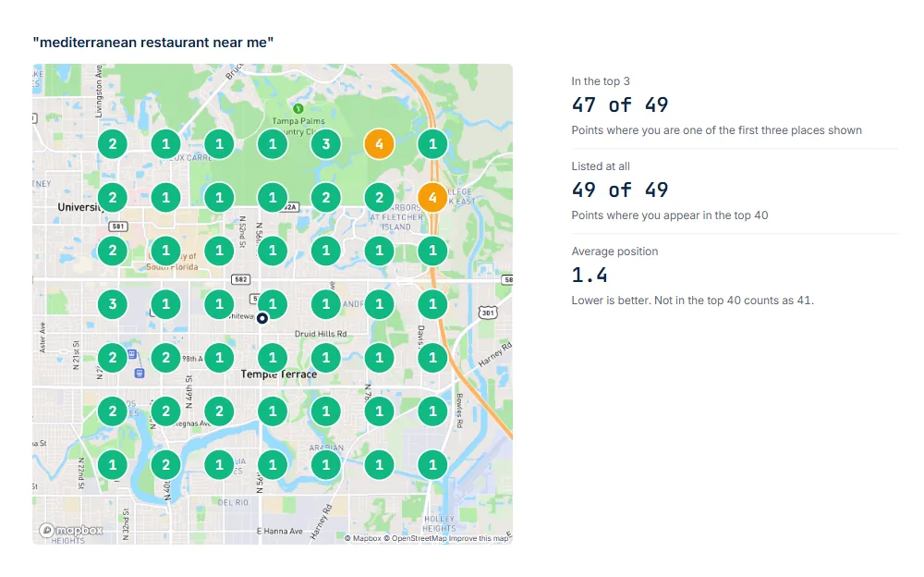
Task: Click the orange 4 marker on the highway
Action: click(432, 198)
